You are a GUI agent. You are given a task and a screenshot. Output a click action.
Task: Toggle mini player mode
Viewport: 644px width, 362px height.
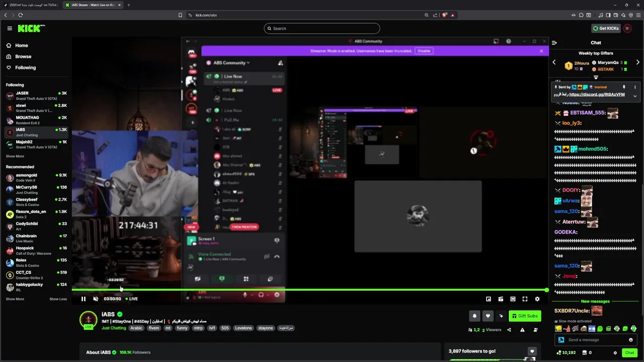pos(489,299)
